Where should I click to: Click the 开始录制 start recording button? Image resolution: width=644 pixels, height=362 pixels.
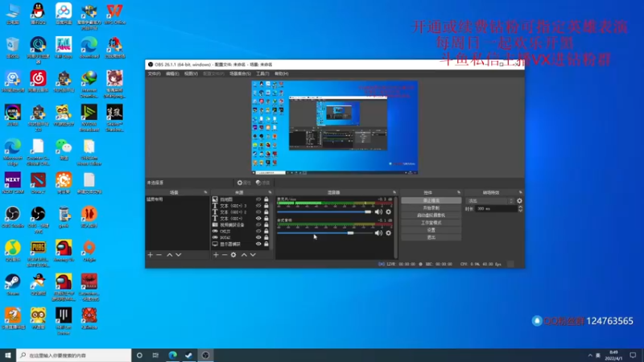[431, 208]
